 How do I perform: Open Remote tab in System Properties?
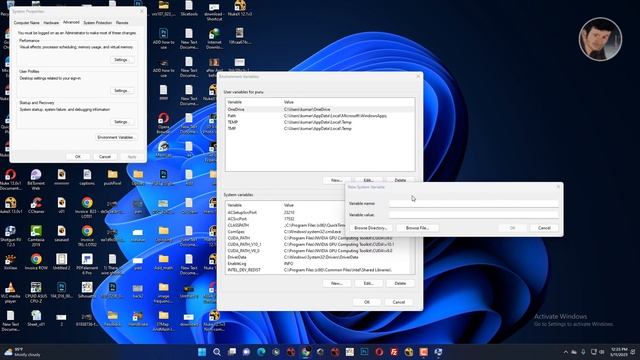click(x=122, y=23)
